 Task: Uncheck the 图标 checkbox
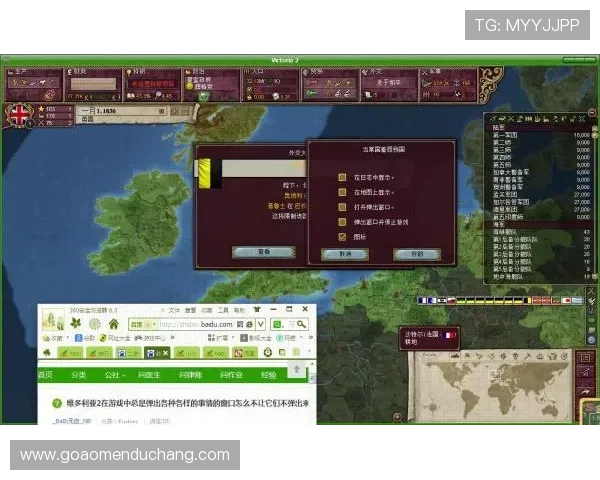[342, 237]
